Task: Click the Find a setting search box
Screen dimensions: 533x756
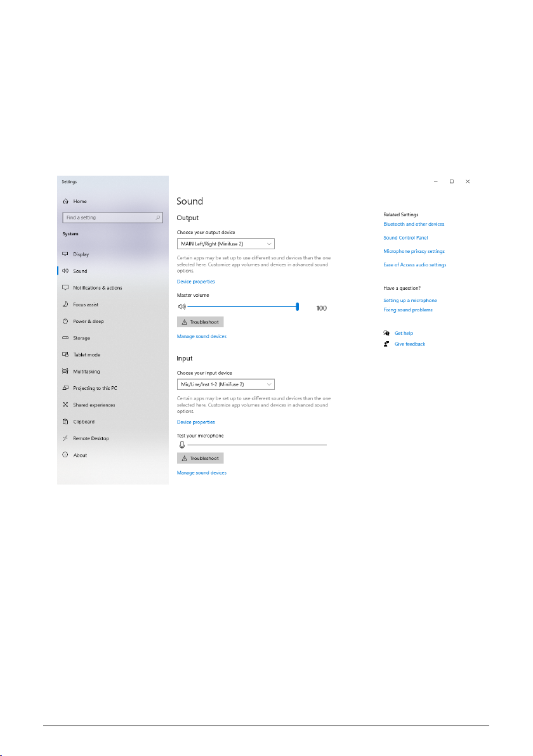Action: tap(112, 218)
